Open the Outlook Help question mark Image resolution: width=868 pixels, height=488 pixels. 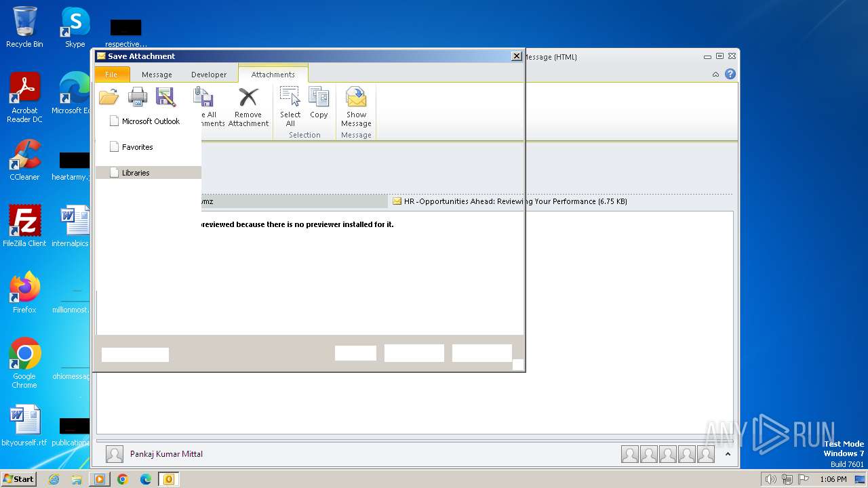(730, 74)
